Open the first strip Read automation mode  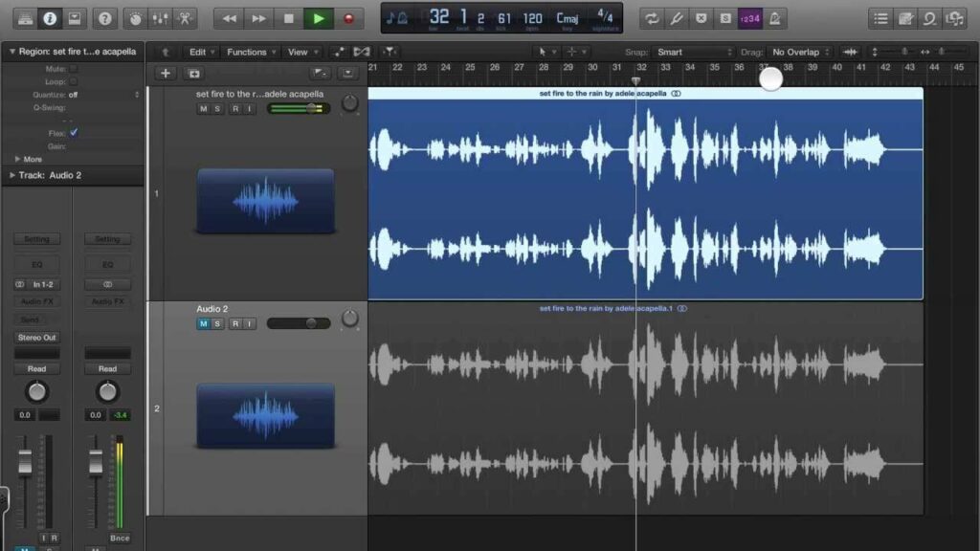click(x=37, y=368)
